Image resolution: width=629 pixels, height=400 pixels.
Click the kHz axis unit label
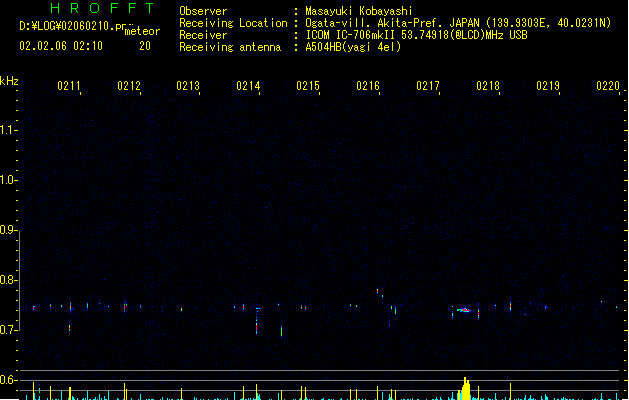click(x=9, y=81)
